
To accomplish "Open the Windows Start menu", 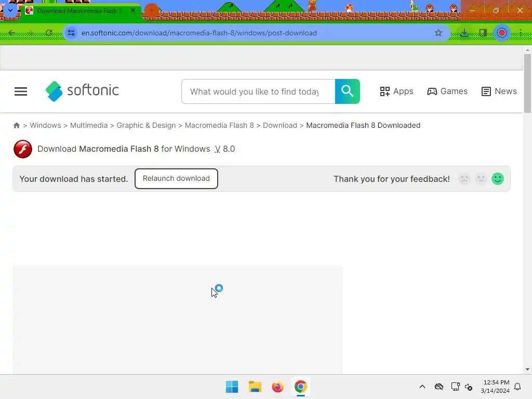I will 232,387.
